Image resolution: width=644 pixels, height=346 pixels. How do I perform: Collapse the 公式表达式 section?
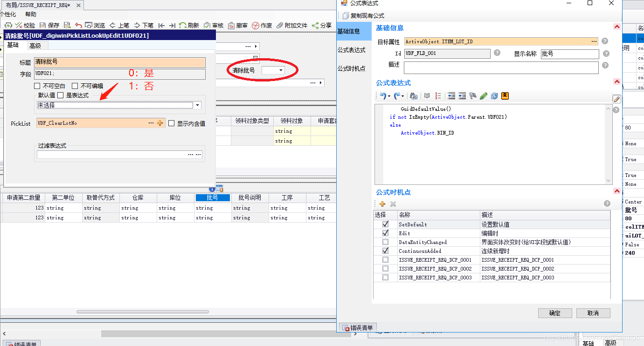coord(616,82)
